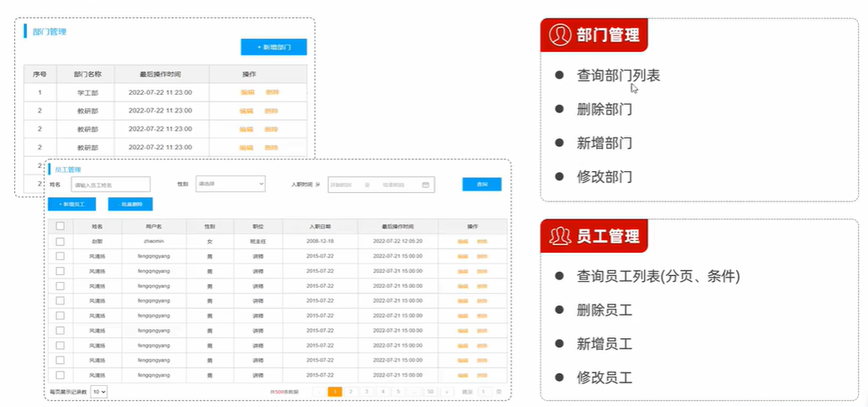Select page 50 in pagination
The height and width of the screenshot is (407, 868).
[x=430, y=392]
